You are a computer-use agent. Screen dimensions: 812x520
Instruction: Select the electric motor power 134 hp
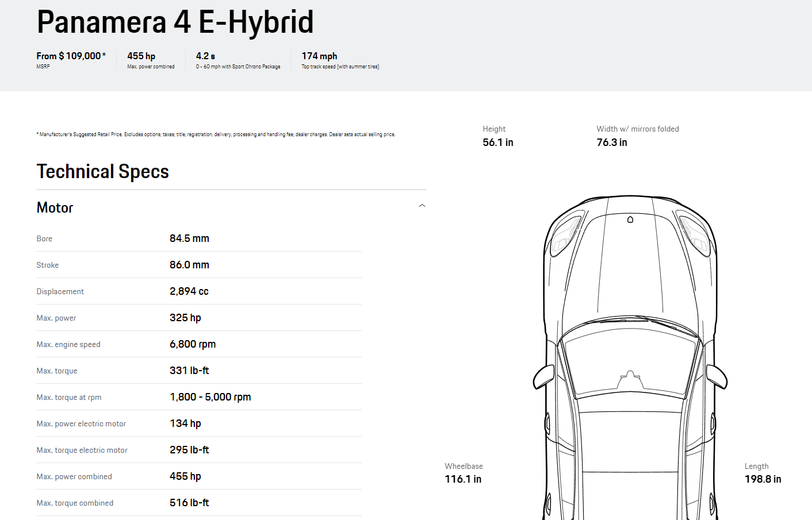coord(185,423)
